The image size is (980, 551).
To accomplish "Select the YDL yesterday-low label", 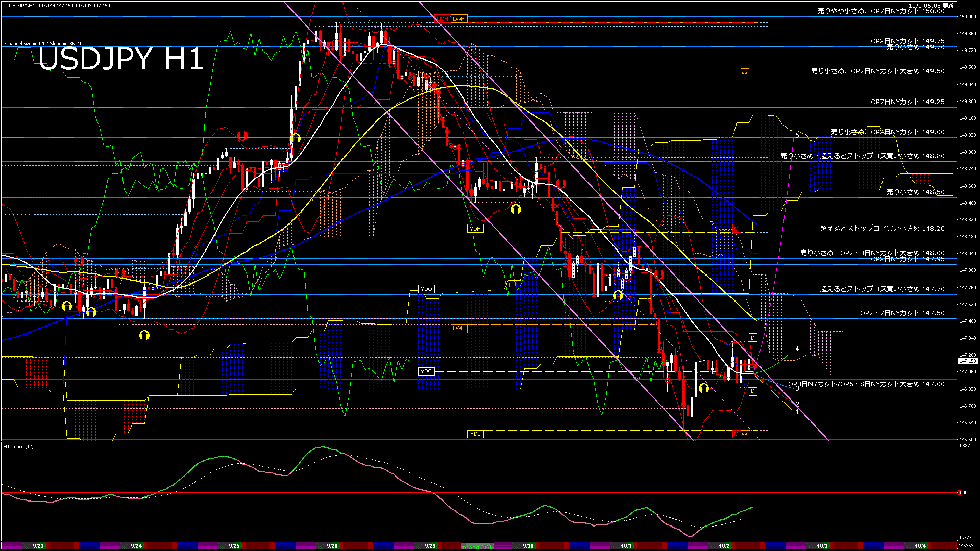I will pyautogui.click(x=475, y=434).
